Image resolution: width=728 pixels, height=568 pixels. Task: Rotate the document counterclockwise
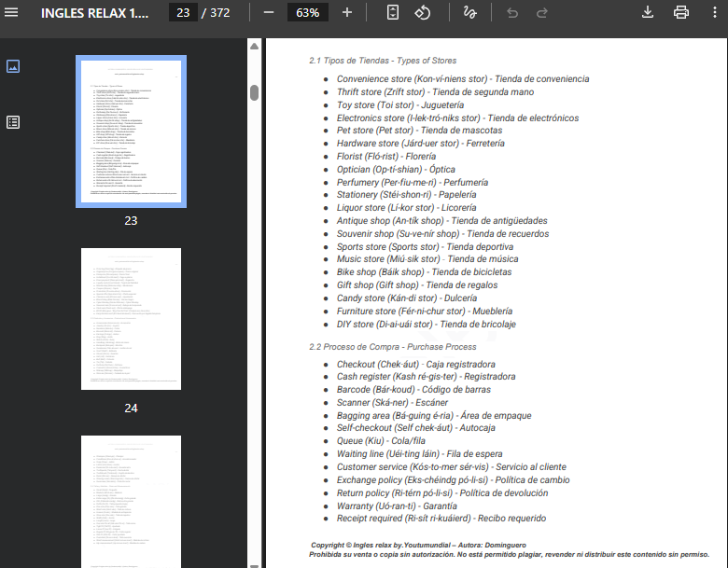pyautogui.click(x=422, y=13)
